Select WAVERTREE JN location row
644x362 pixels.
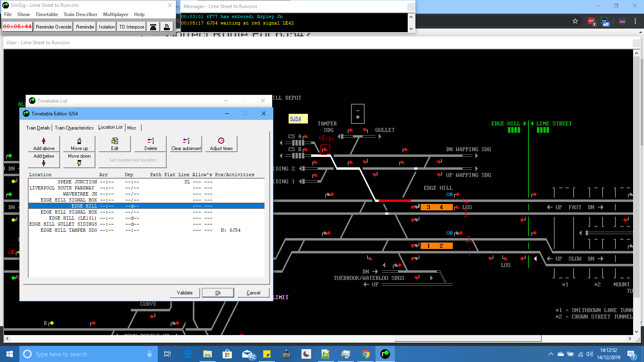click(147, 194)
